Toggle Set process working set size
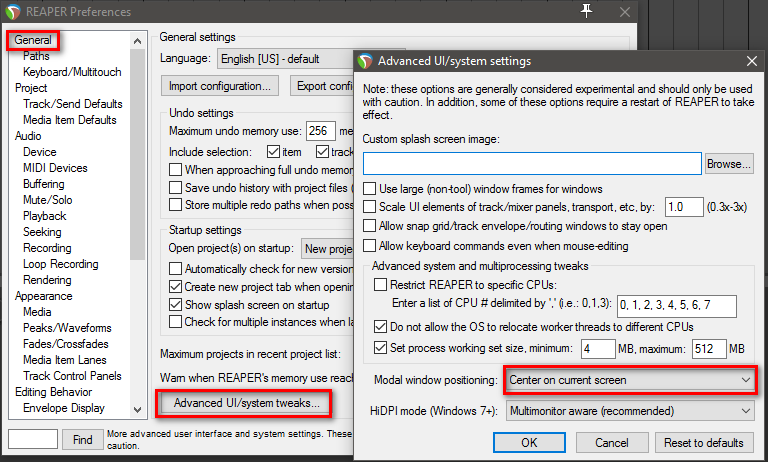 [x=381, y=348]
